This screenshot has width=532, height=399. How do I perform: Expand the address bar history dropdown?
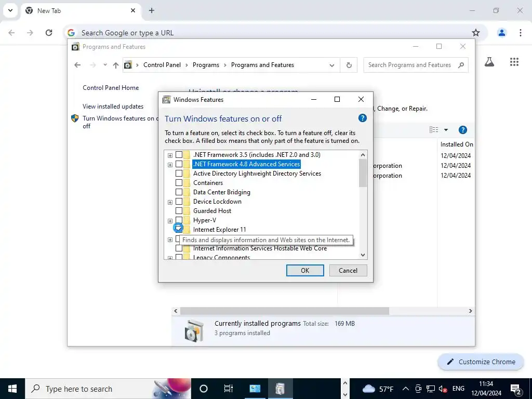pos(332,65)
